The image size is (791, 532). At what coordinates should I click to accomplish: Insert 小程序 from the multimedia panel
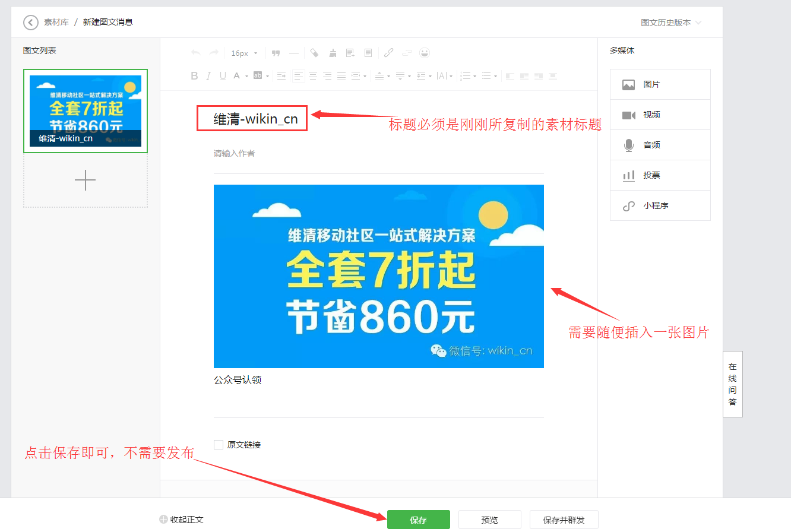pyautogui.click(x=660, y=205)
